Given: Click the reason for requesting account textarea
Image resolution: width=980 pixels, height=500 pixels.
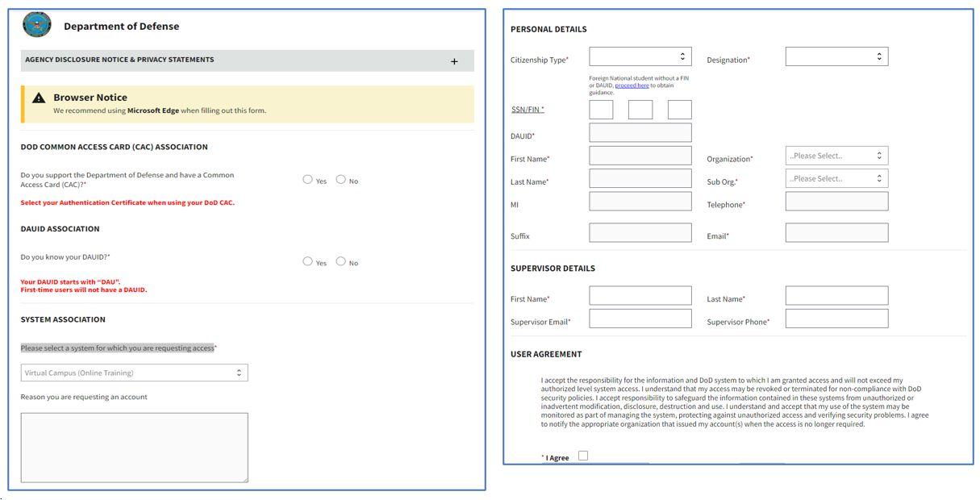Looking at the screenshot, I should click(x=134, y=448).
